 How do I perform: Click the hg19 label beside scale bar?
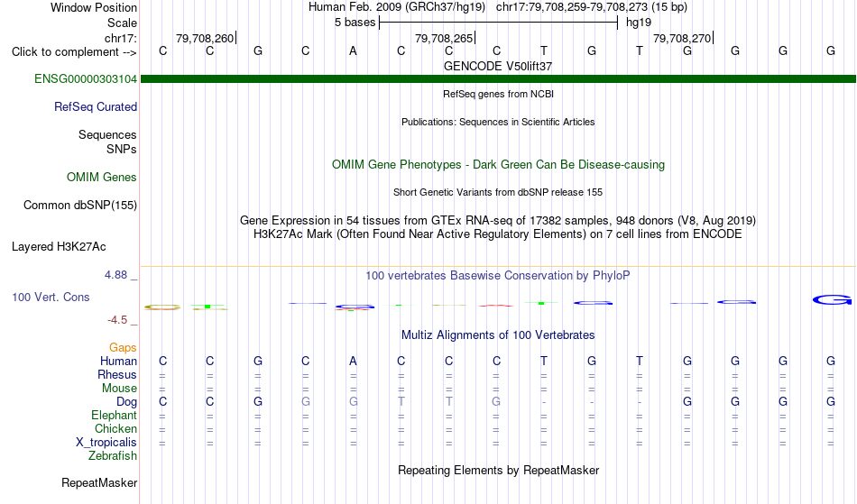click(639, 23)
